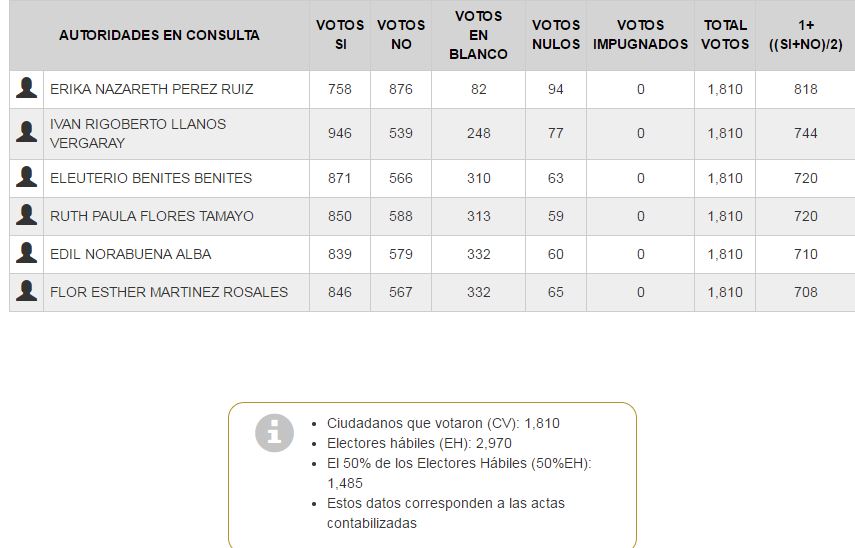The width and height of the screenshot is (855, 548).
Task: Click the Votos No column header
Action: [x=401, y=35]
